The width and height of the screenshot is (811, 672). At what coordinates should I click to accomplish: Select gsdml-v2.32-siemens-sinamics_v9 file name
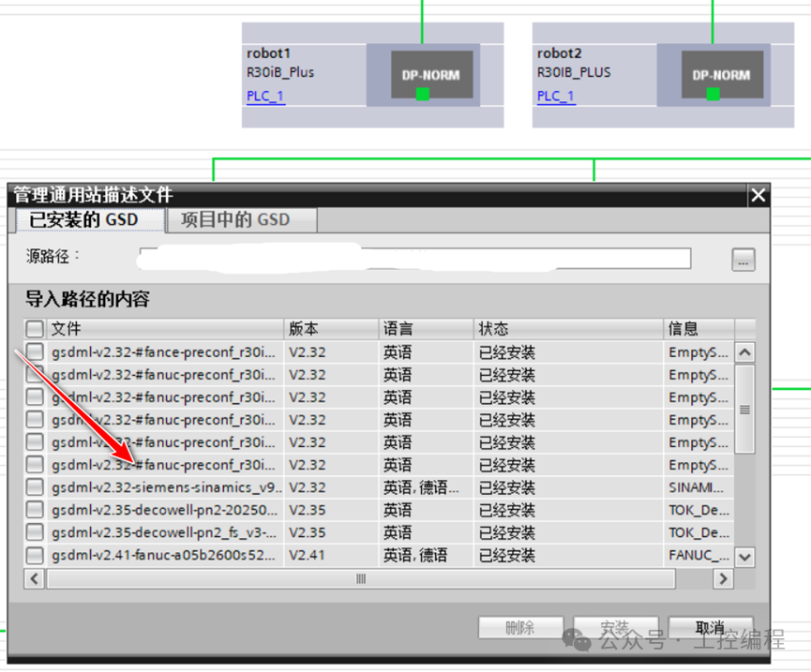pyautogui.click(x=167, y=487)
